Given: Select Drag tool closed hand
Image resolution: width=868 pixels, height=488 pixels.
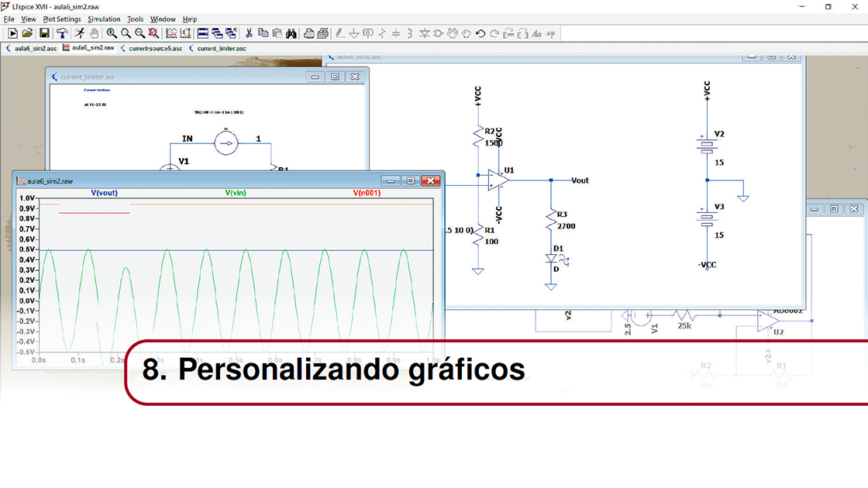Looking at the screenshot, I should (x=466, y=34).
